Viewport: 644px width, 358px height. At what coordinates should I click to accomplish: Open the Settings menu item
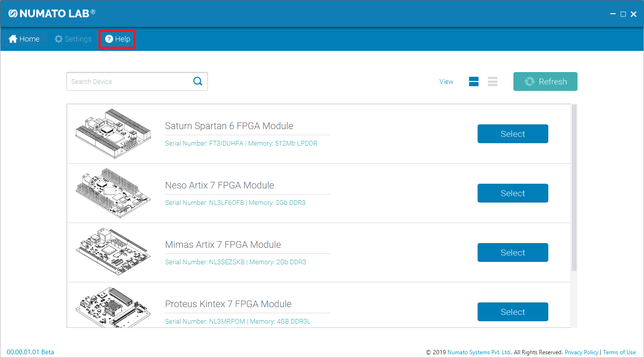coord(73,39)
